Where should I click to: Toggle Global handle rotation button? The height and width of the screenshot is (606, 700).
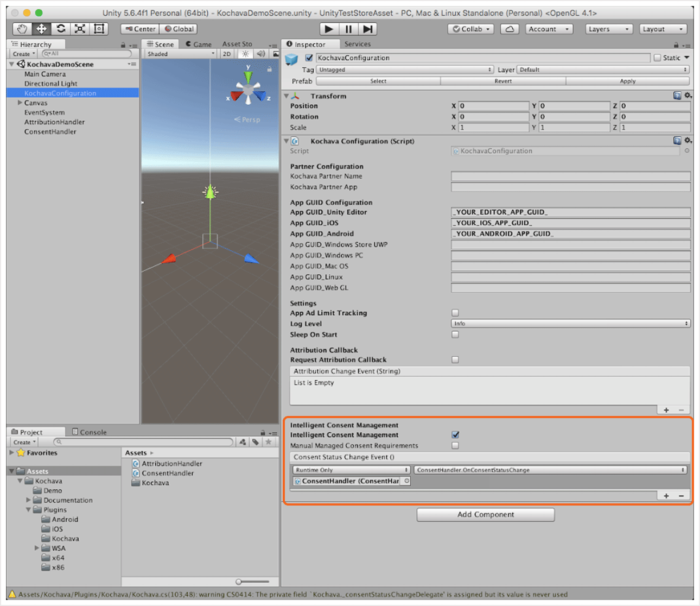point(179,29)
